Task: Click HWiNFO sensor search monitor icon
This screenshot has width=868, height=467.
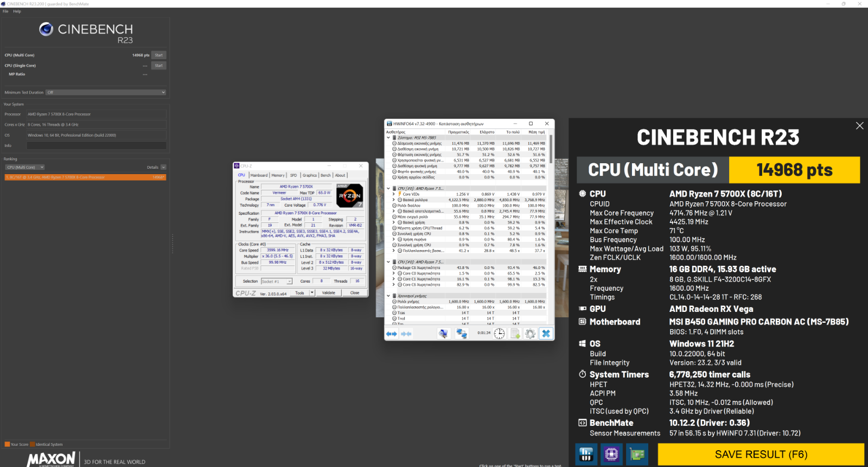Action: click(x=444, y=334)
